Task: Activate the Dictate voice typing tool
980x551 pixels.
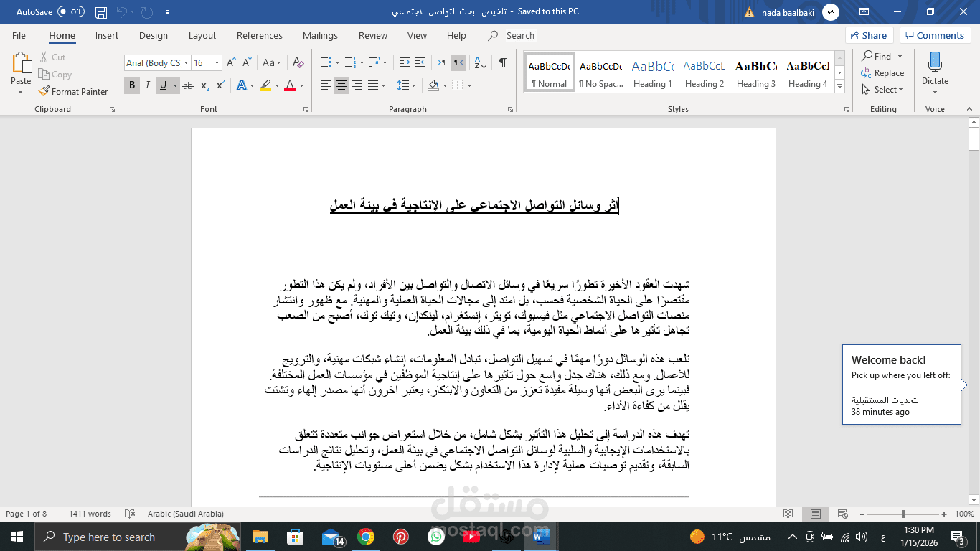Action: [x=934, y=70]
